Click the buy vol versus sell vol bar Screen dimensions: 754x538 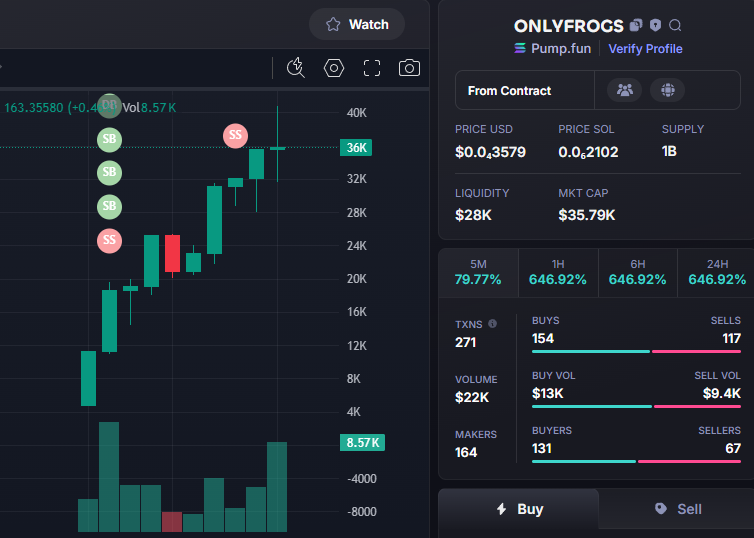(636, 407)
